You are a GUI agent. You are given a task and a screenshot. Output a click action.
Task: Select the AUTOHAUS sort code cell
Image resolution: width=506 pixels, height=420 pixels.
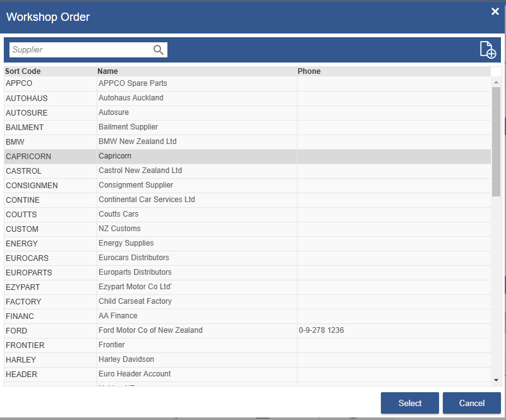point(51,98)
